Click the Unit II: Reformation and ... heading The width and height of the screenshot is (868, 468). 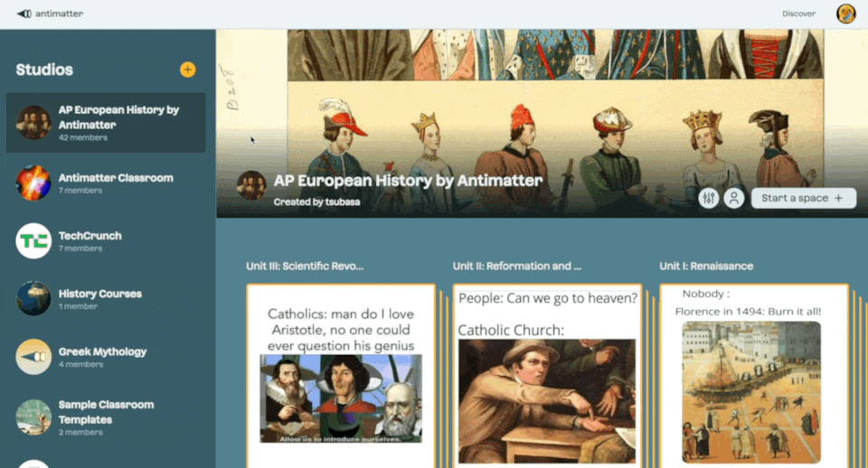517,267
